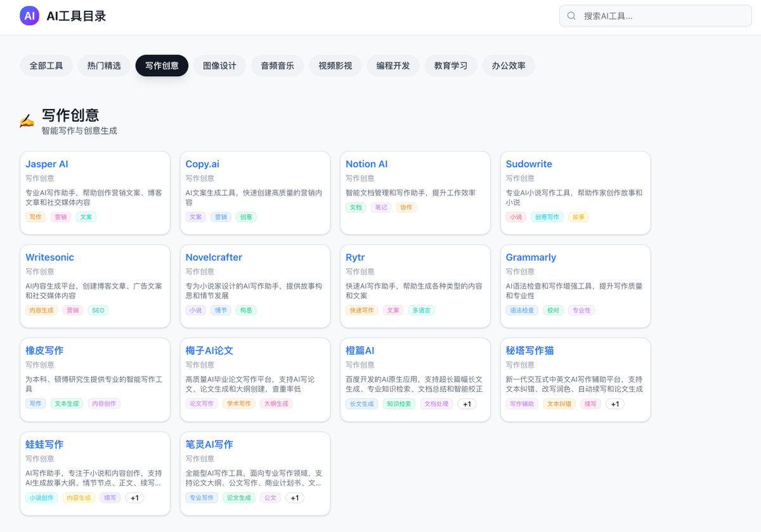Open the Copy.ai tool title

click(202, 164)
